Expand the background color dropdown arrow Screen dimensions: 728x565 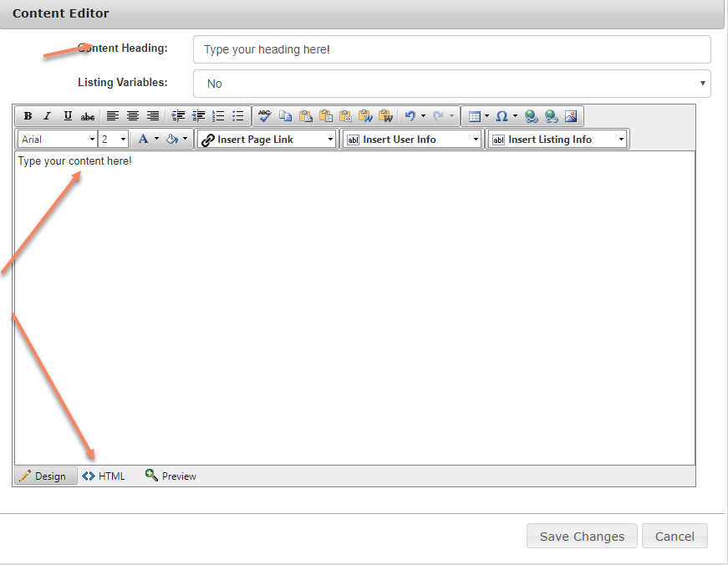[x=186, y=139]
